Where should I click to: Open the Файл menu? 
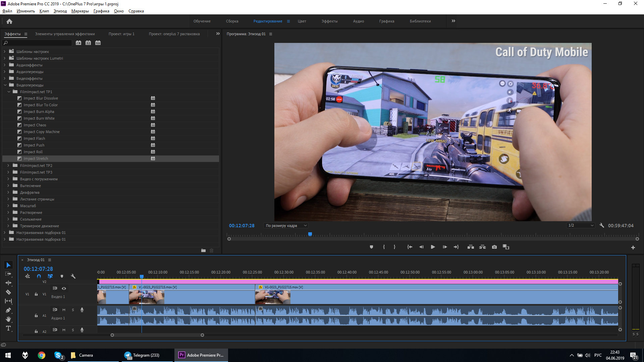[x=7, y=11]
